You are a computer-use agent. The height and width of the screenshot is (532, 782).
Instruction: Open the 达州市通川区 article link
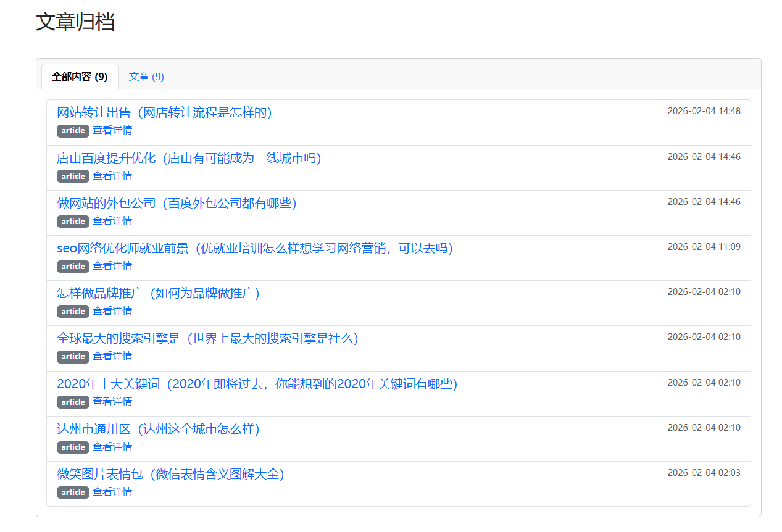tap(158, 429)
